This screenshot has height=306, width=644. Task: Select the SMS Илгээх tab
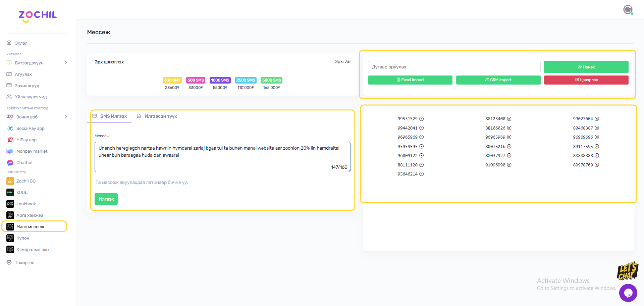click(x=110, y=116)
